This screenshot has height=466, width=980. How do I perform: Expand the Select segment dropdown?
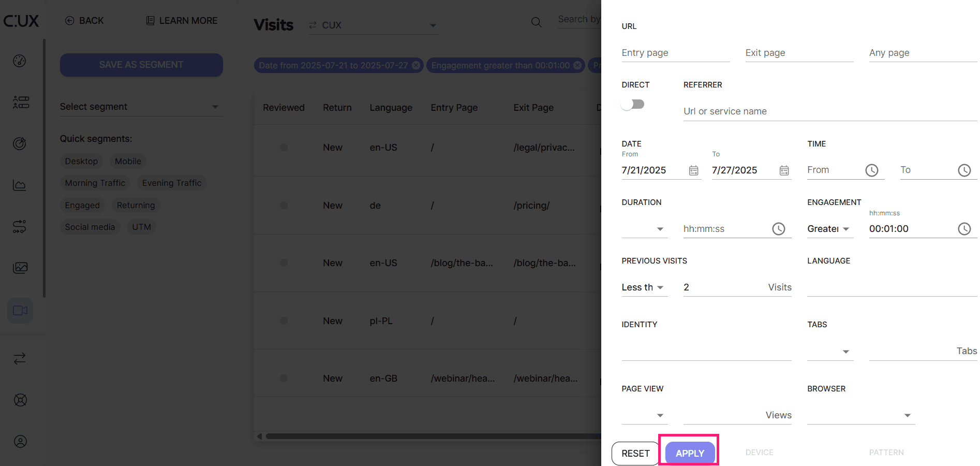(141, 107)
